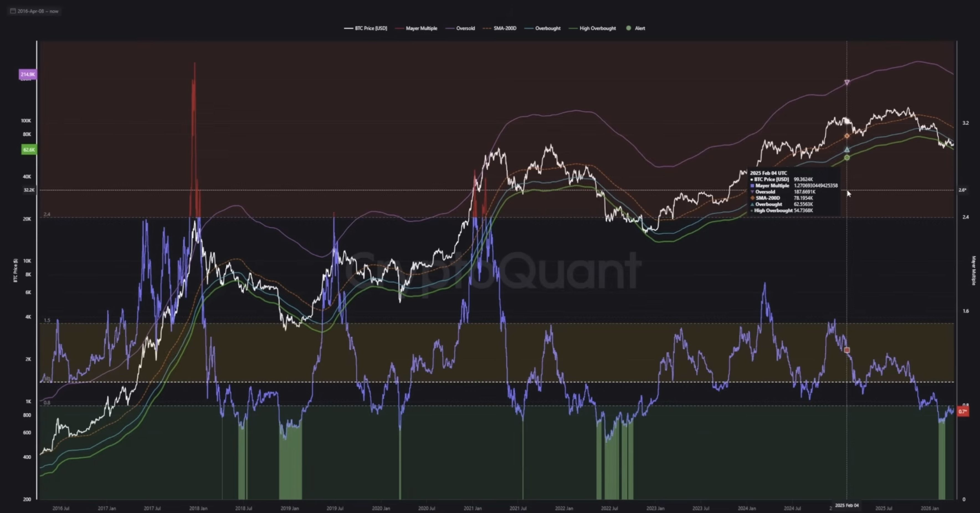Screen dimensions: 980x513
Task: Click the green Alert dot in legend
Action: click(x=628, y=28)
